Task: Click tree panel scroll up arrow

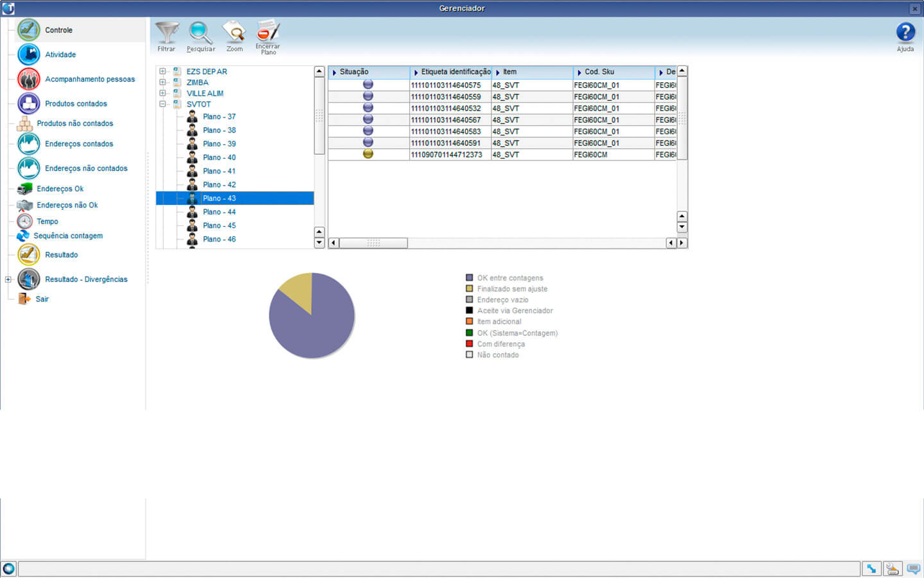Action: pos(320,71)
